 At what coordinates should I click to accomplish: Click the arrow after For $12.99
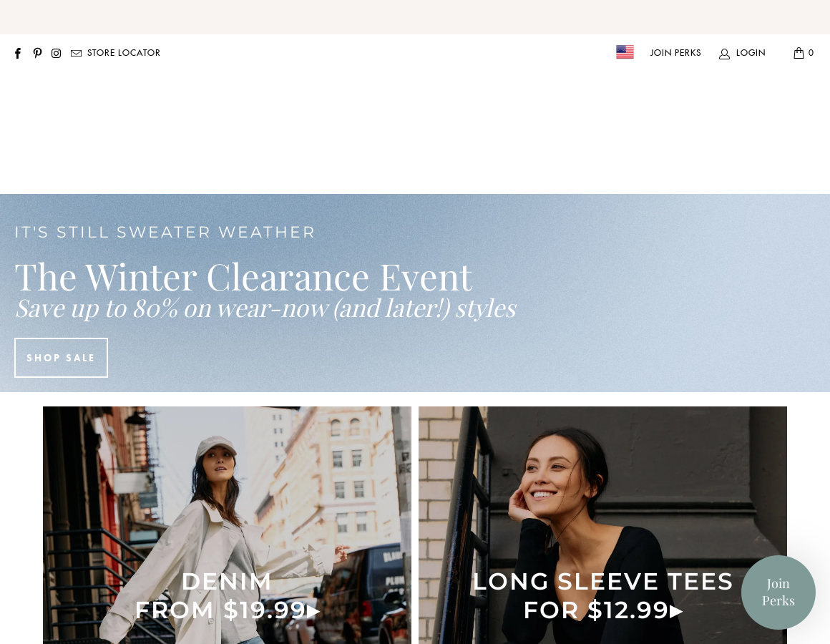(676, 611)
